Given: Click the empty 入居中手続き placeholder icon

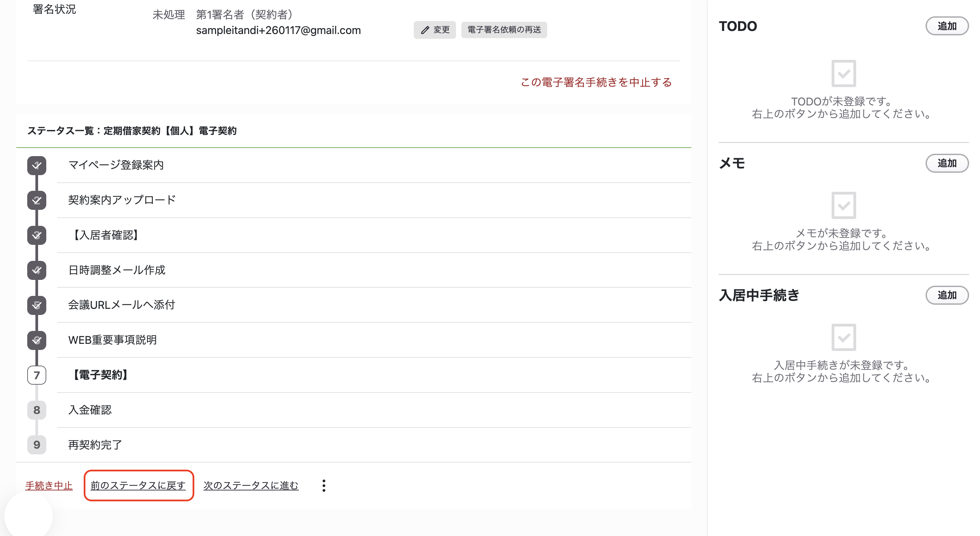Looking at the screenshot, I should (x=844, y=338).
